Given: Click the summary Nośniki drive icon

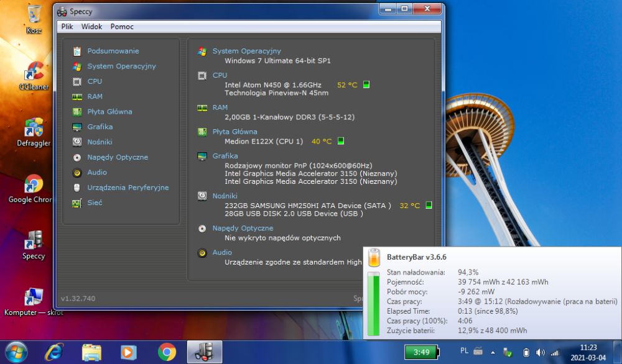Looking at the screenshot, I should (x=202, y=196).
